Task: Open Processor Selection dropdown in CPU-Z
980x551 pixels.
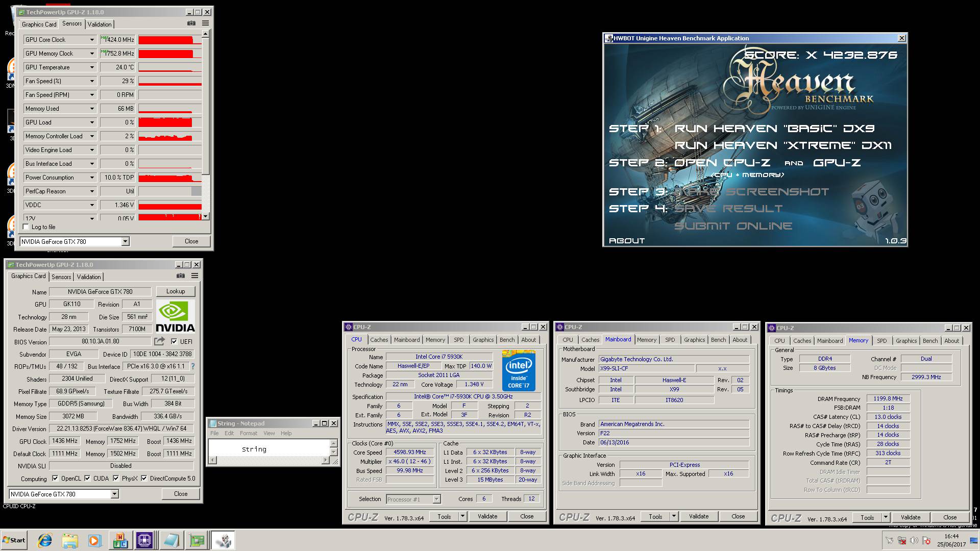Action: coord(436,499)
